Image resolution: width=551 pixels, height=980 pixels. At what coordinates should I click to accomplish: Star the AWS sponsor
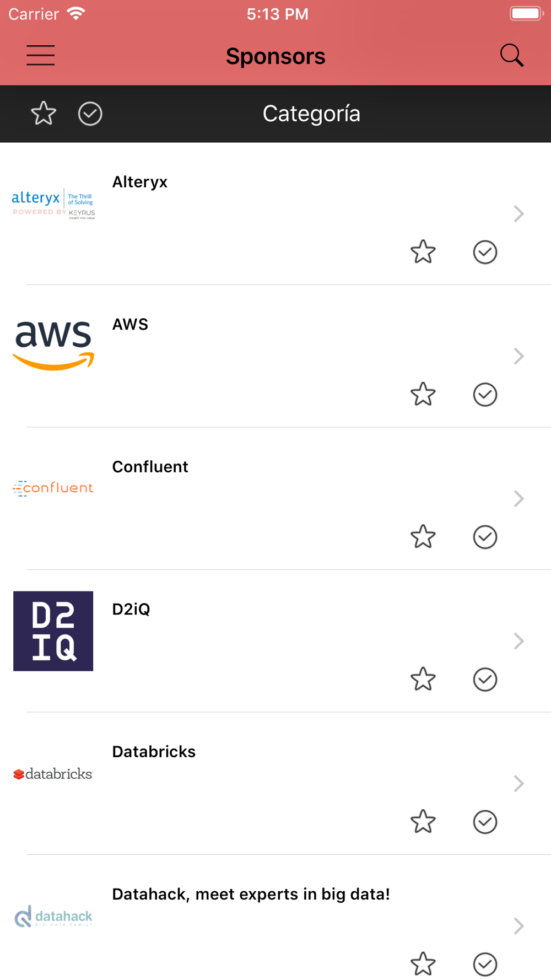[423, 395]
